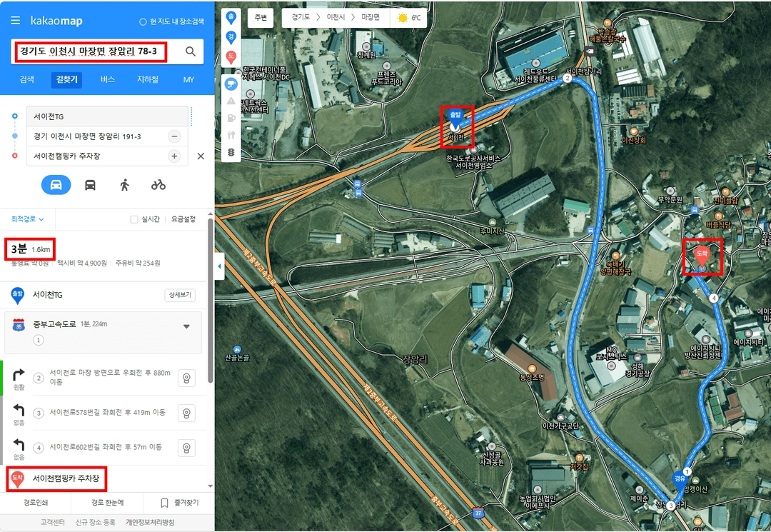This screenshot has height=532, width=771.
Task: Click the 도착 destination marker on the map
Action: pyautogui.click(x=702, y=256)
